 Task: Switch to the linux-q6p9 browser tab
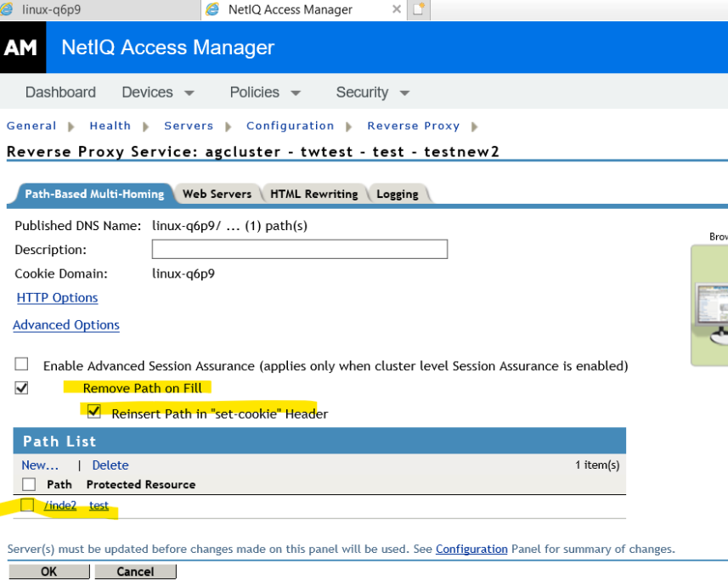[x=100, y=9]
